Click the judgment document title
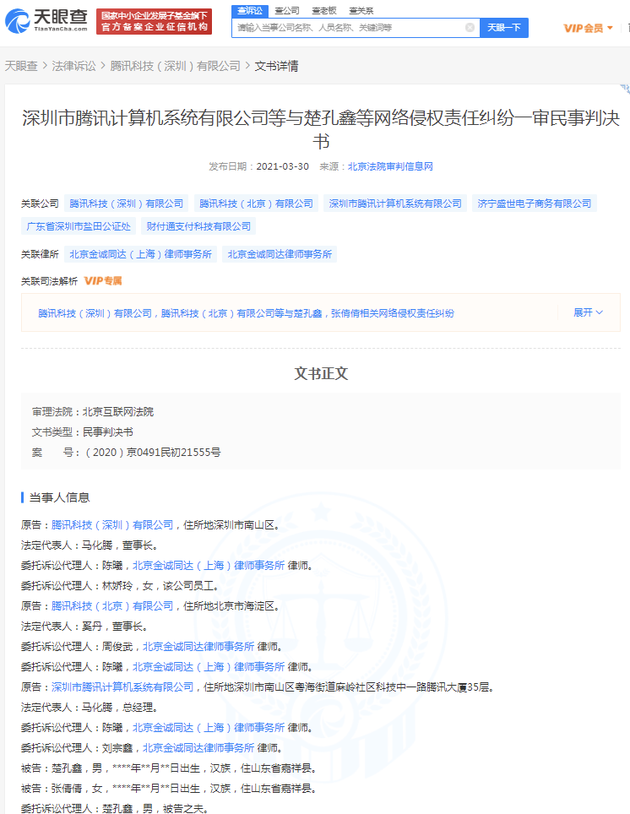630x814 pixels. coord(321,130)
